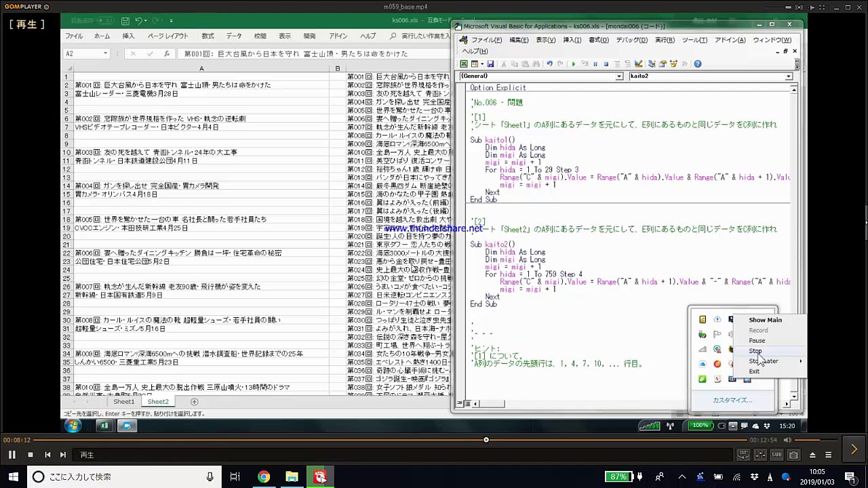Screen dimensions: 868x488
Task: Expand the (General) object dropdown
Action: pos(618,77)
